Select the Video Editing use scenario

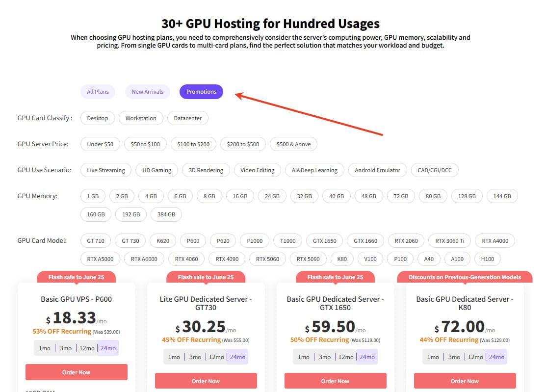258,170
